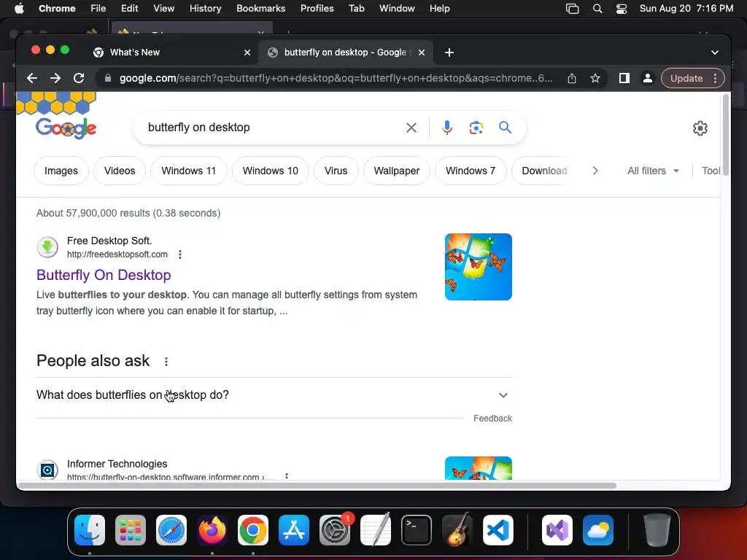
Task: Expand the tab search chevron
Action: [x=715, y=52]
